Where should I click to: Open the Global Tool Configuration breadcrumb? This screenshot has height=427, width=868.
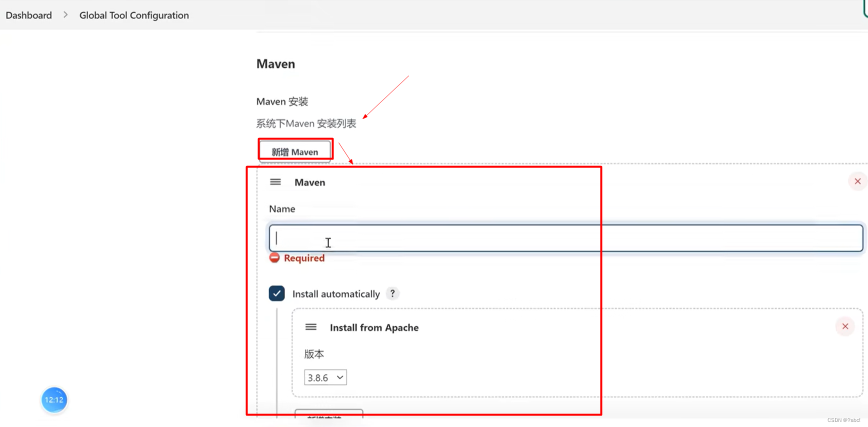pos(134,15)
